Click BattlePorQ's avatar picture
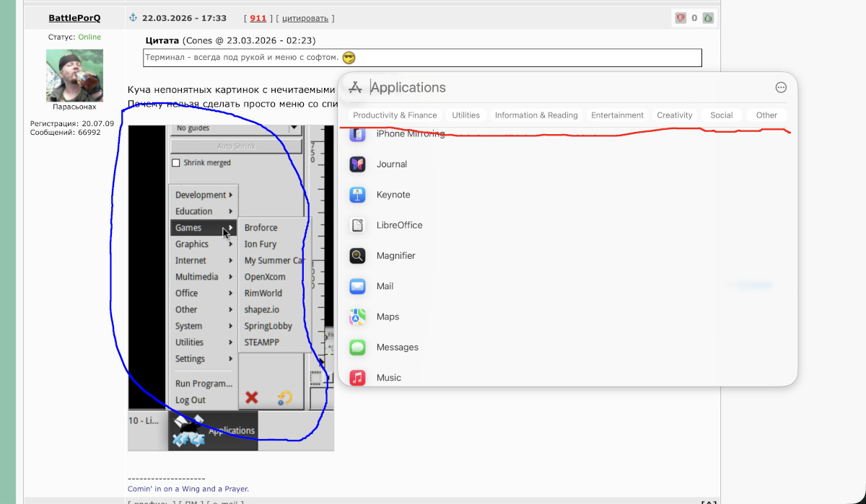Image resolution: width=866 pixels, height=504 pixels. (x=74, y=74)
